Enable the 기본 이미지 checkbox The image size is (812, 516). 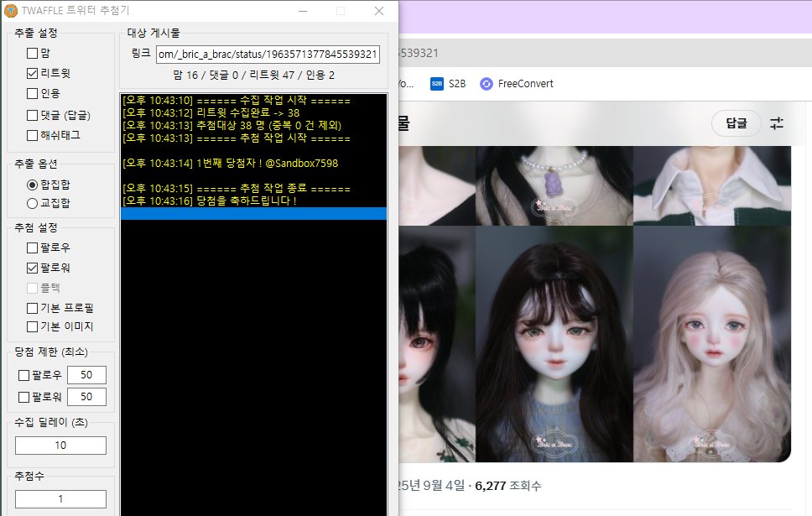coord(32,326)
